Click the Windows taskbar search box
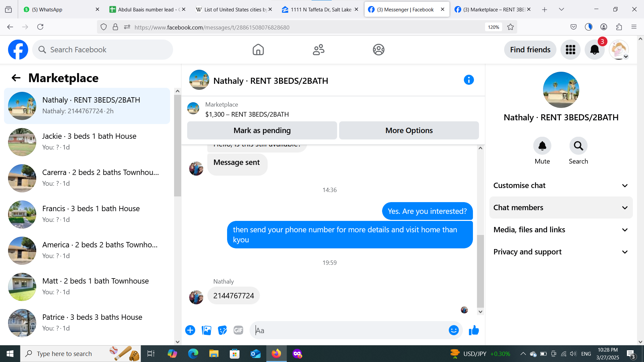644x362 pixels. 80,354
